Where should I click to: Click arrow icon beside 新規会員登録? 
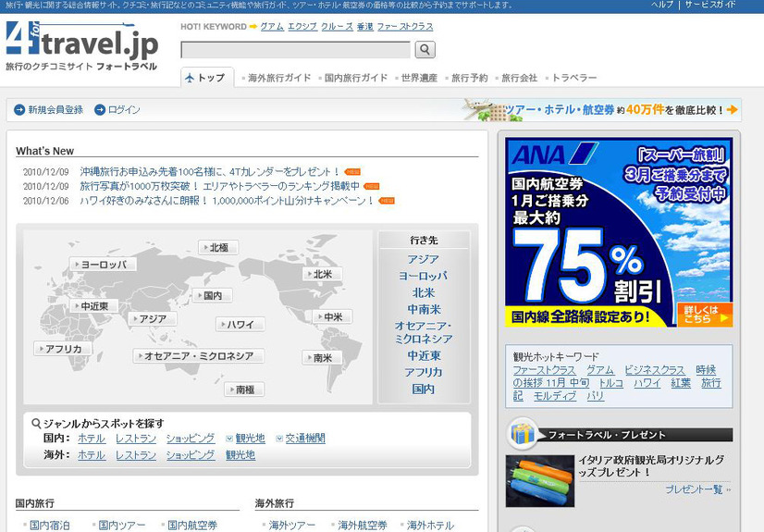(19, 110)
